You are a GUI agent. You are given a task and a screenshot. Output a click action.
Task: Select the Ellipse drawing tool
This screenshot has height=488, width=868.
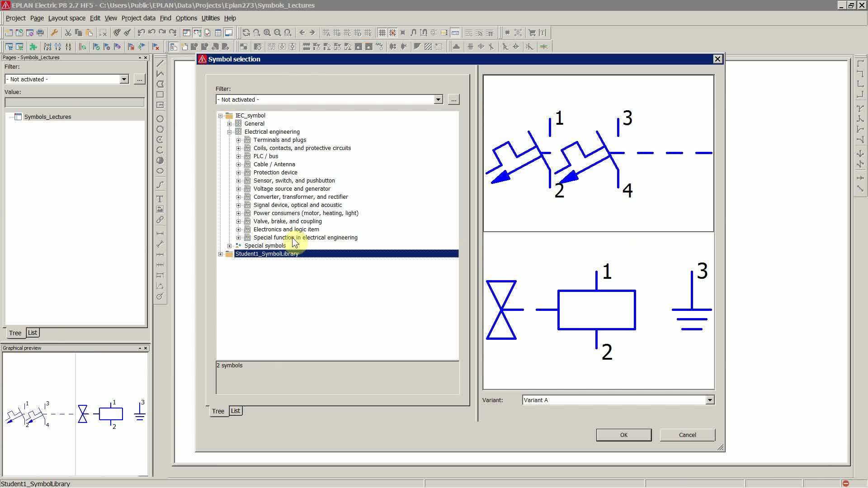coord(160,171)
